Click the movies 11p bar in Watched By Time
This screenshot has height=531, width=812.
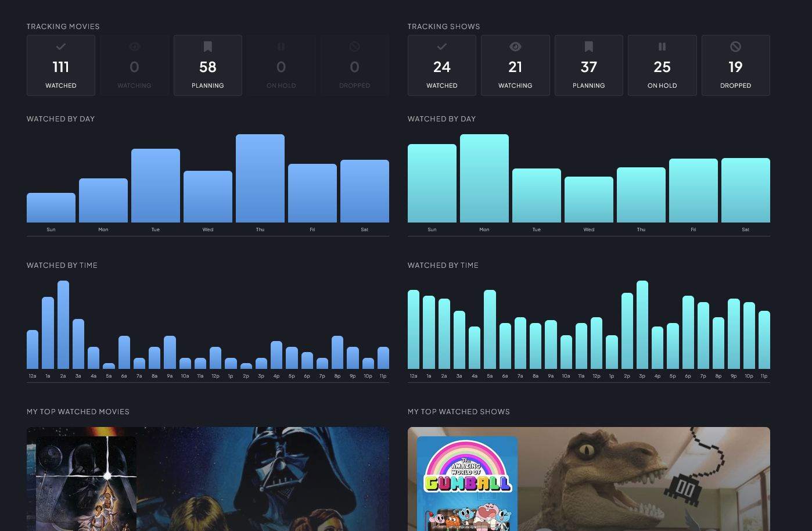[x=383, y=358]
